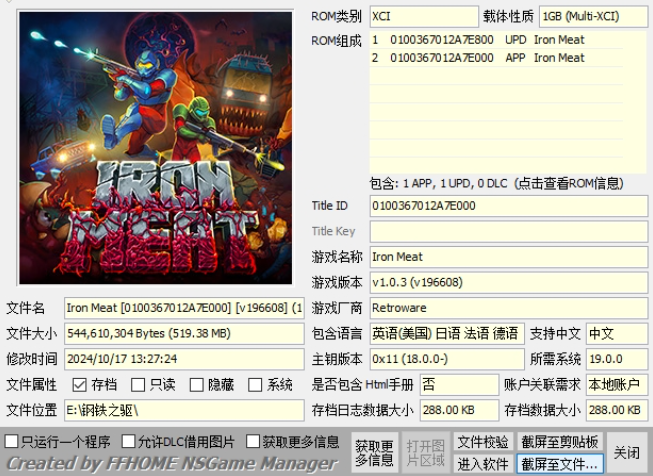Toggle 允许DLC借用图片 checkbox
This screenshot has height=476, width=653.
129,441
